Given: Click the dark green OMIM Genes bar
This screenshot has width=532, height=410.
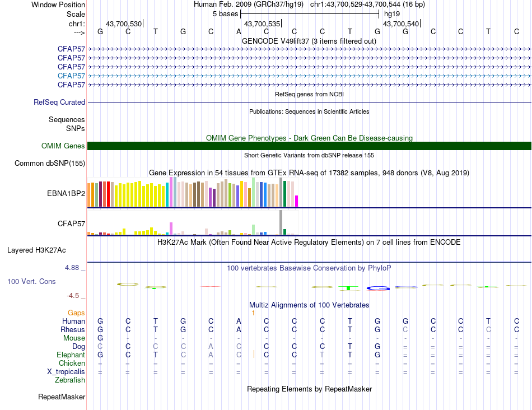Looking at the screenshot, I should pos(309,146).
